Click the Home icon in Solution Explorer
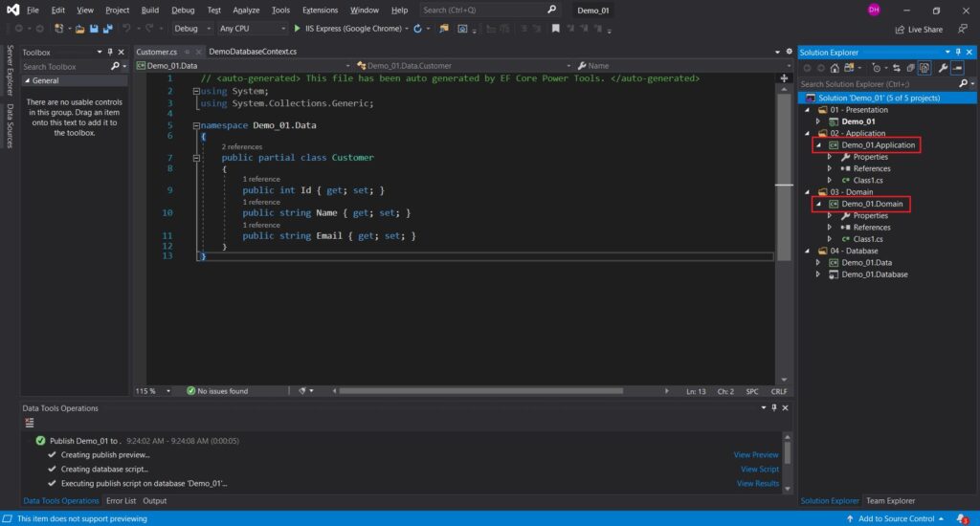980x526 pixels. click(x=835, y=68)
